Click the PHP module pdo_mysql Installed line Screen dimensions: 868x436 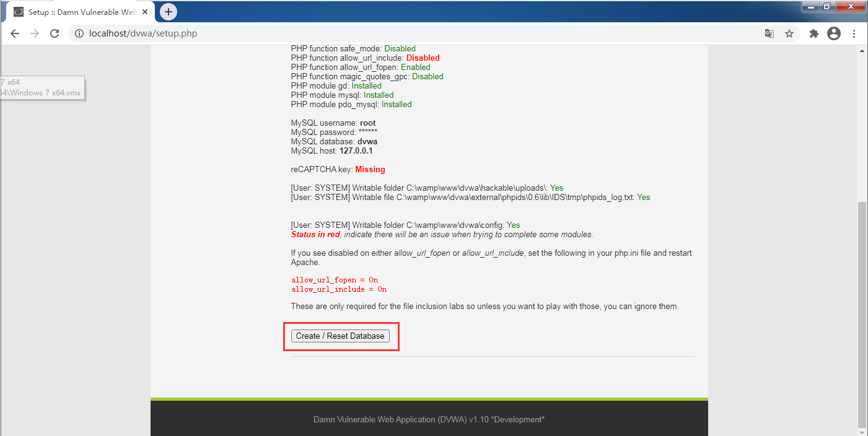coord(351,104)
